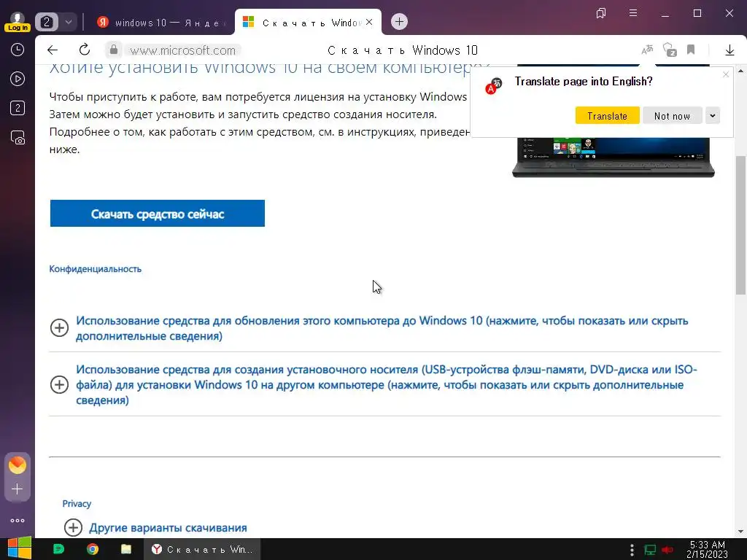Dismiss translation with Not now
Image resolution: width=747 pixels, height=560 pixels.
[x=672, y=116]
